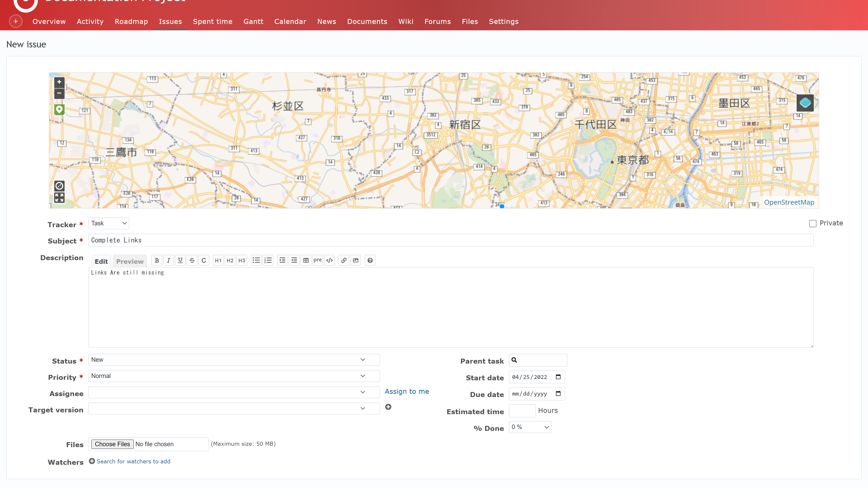The image size is (868, 488).
Task: Open the Calendar tab
Action: (x=290, y=21)
